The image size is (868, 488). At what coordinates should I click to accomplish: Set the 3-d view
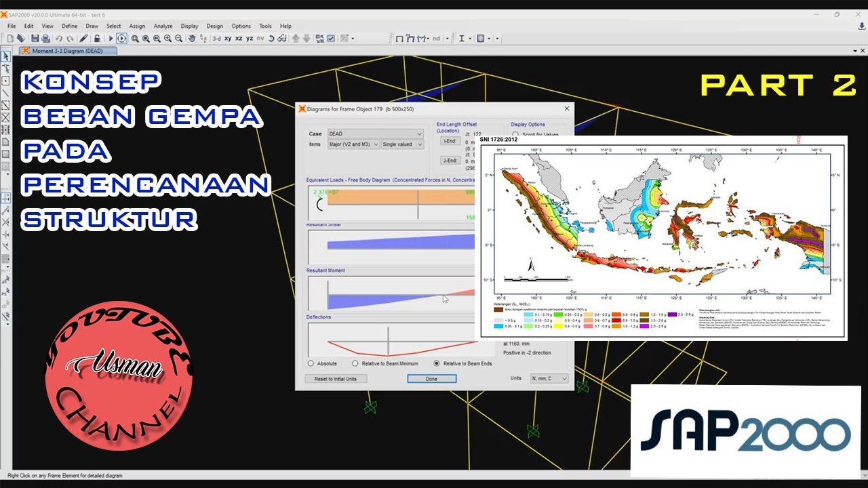click(216, 38)
